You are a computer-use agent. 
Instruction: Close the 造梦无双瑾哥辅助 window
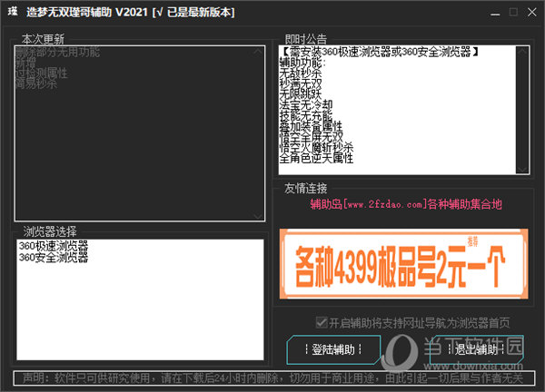click(531, 13)
